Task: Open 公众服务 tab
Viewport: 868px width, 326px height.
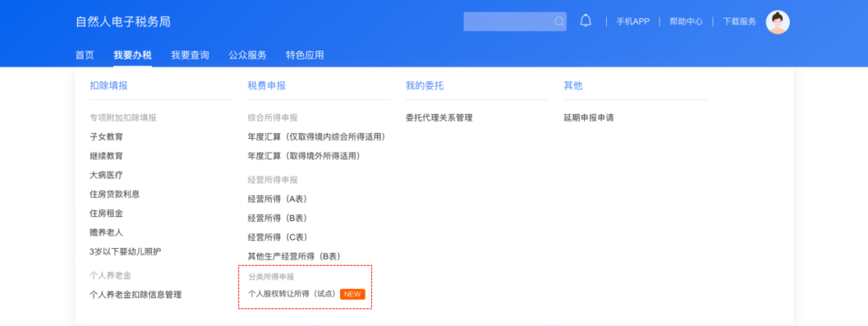Action: click(x=248, y=55)
